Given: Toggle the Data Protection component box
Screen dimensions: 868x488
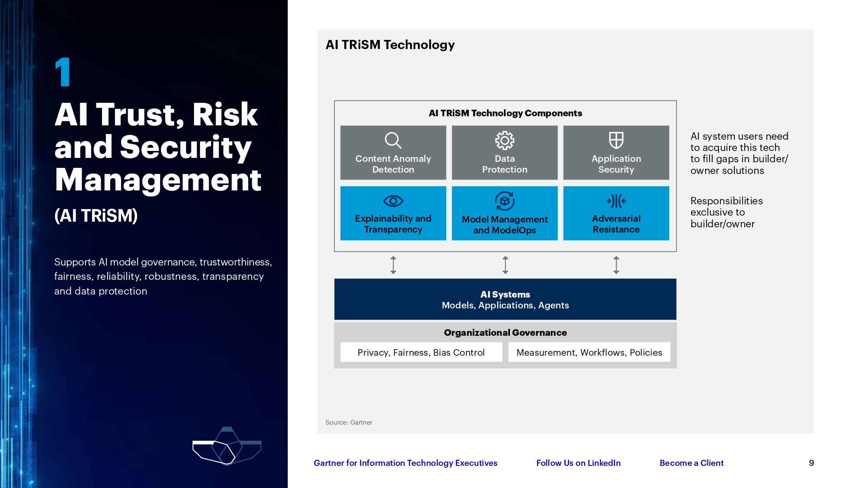Looking at the screenshot, I should [504, 152].
